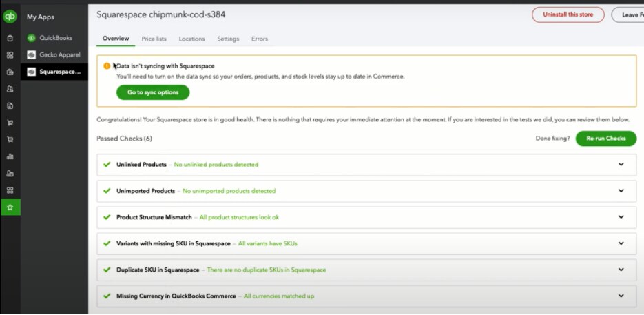
Task: Click Uninstall this store button
Action: (x=568, y=14)
